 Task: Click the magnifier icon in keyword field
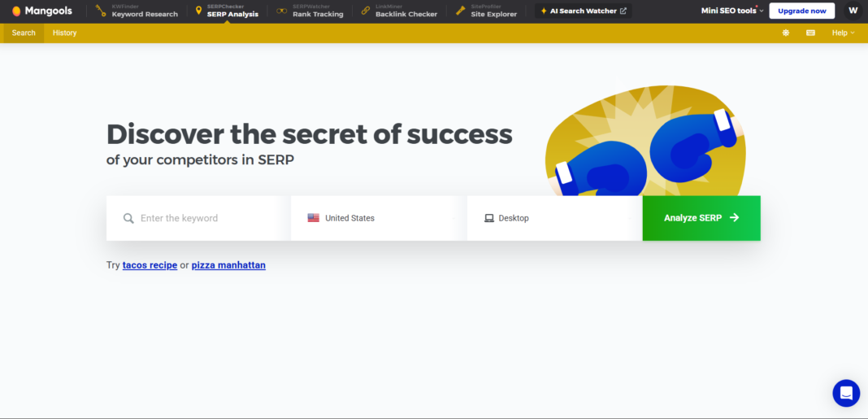pyautogui.click(x=128, y=218)
